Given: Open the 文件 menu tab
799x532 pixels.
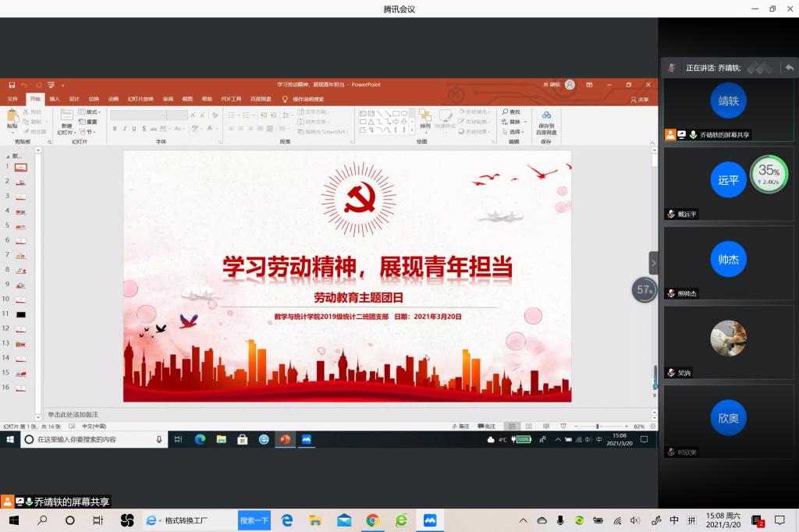Looking at the screenshot, I should click(x=12, y=99).
